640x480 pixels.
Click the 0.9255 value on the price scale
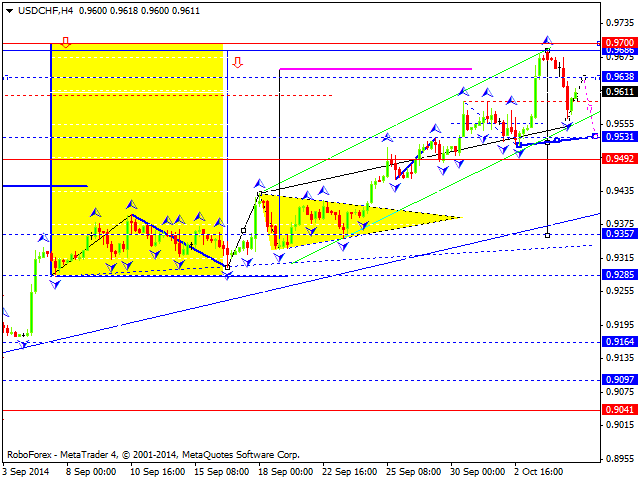pos(620,291)
